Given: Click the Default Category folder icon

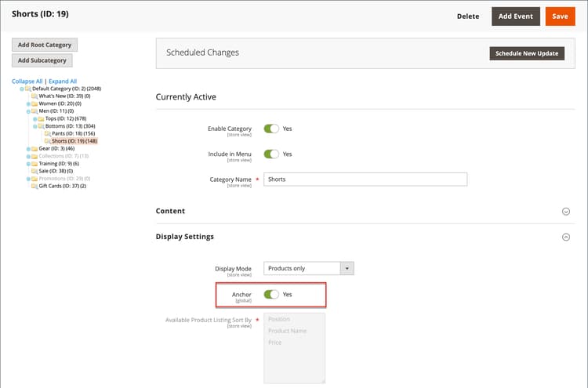Looking at the screenshot, I should [x=28, y=89].
